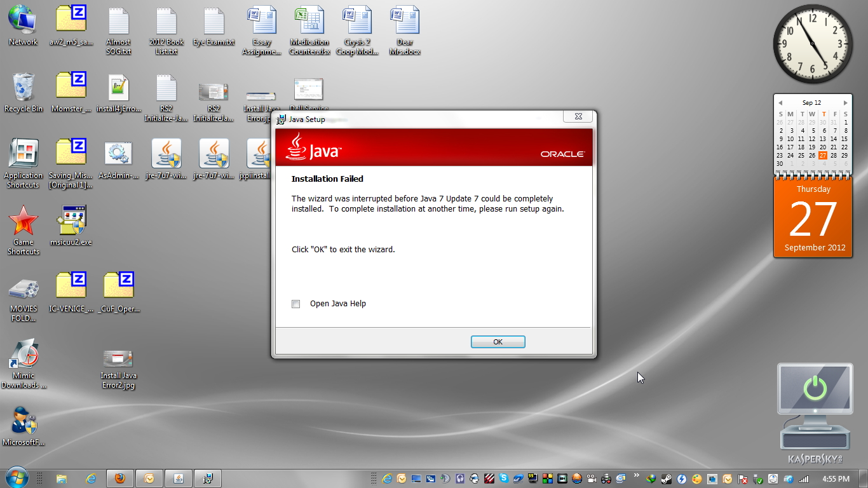Viewport: 868px width, 488px height.
Task: Click the Windows Start orb
Action: [16, 478]
